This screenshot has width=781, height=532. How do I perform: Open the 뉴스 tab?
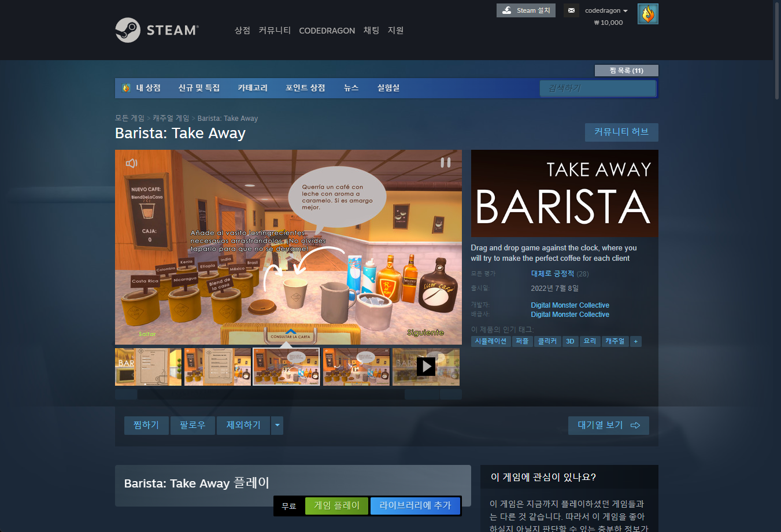pos(351,88)
